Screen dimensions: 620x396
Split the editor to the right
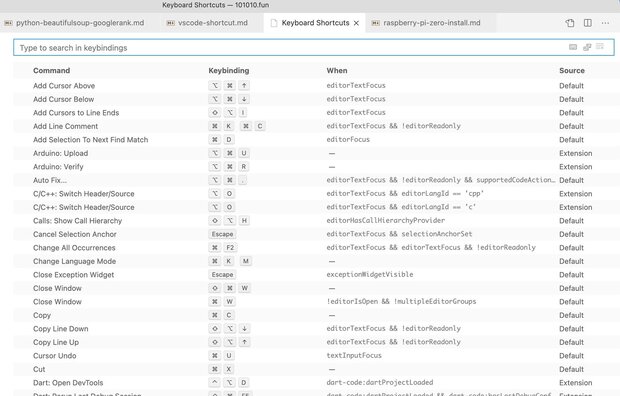click(x=588, y=23)
